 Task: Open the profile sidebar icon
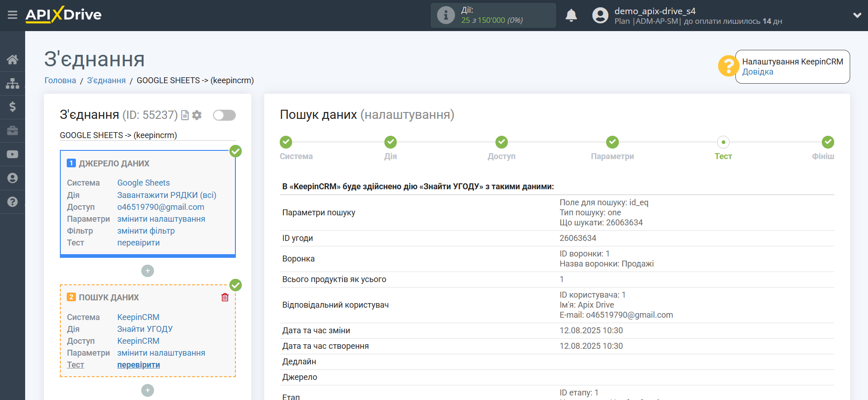click(x=12, y=178)
